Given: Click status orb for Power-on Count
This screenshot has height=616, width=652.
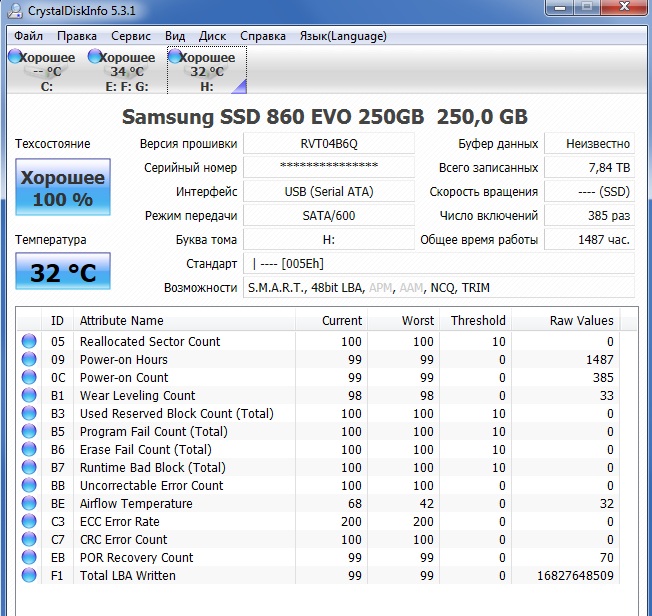Looking at the screenshot, I should [x=29, y=377].
